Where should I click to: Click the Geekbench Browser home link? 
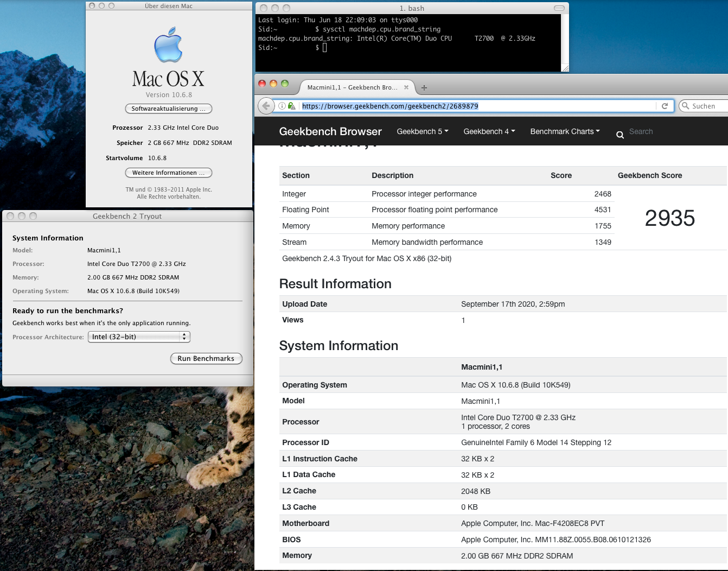pos(330,131)
